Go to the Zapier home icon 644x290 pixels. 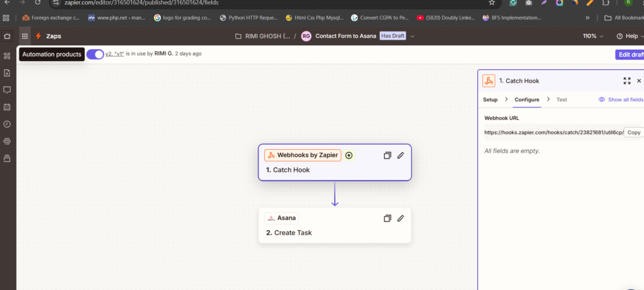click(6, 36)
